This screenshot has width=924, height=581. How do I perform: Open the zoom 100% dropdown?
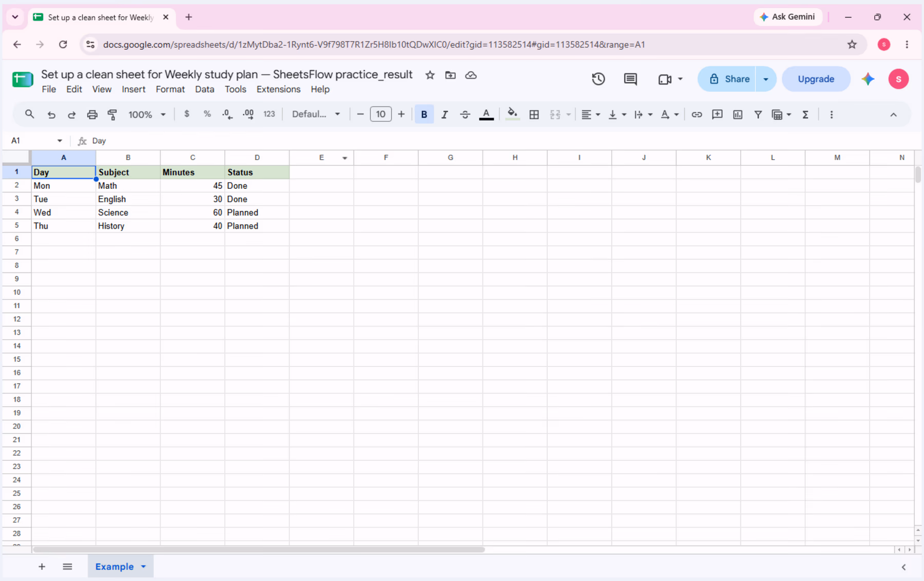147,114
